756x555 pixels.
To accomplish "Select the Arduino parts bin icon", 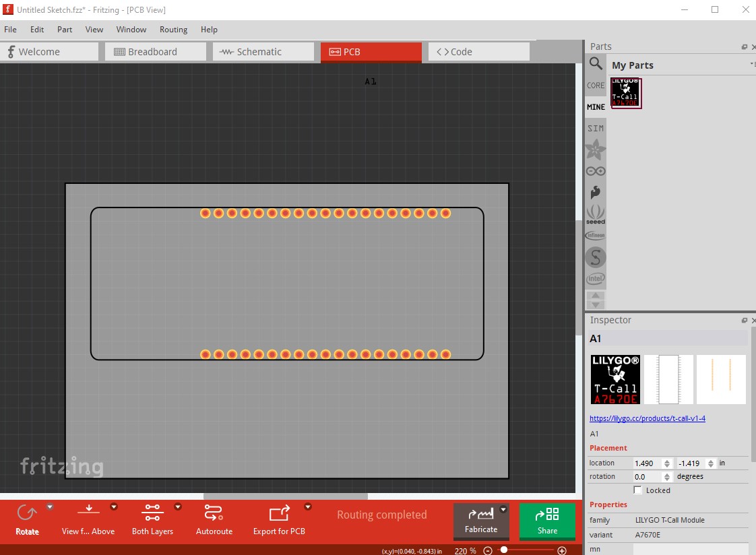I will (x=596, y=171).
